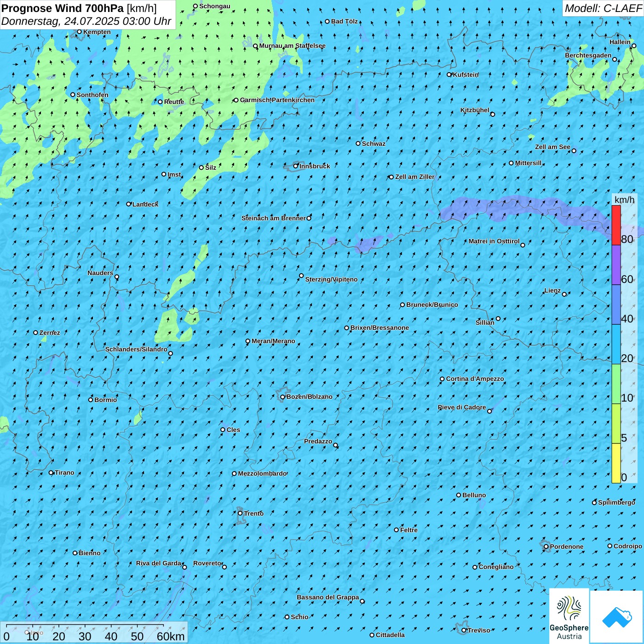Pick the green 10–20 km/h legend color
The height and width of the screenshot is (644, 644).
pyautogui.click(x=616, y=384)
